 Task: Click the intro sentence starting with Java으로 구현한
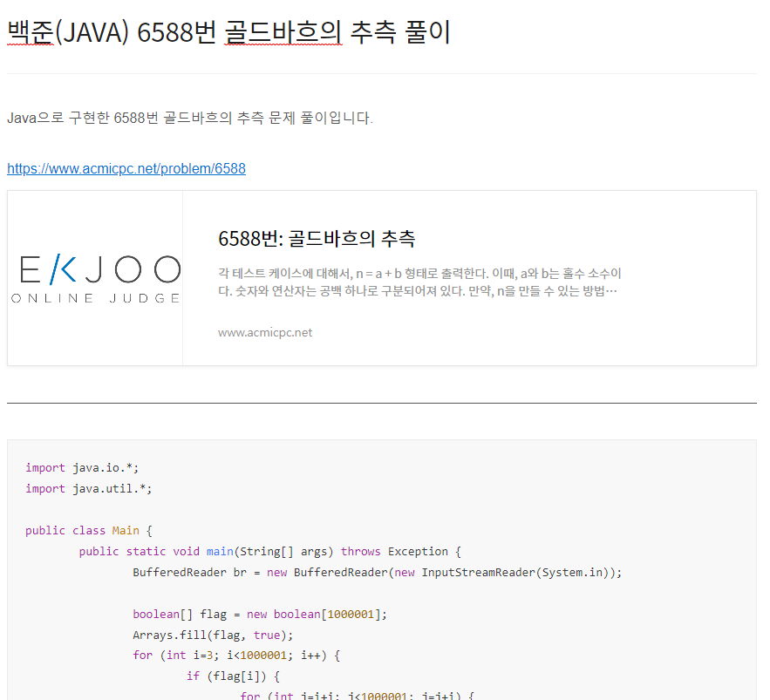click(x=190, y=118)
